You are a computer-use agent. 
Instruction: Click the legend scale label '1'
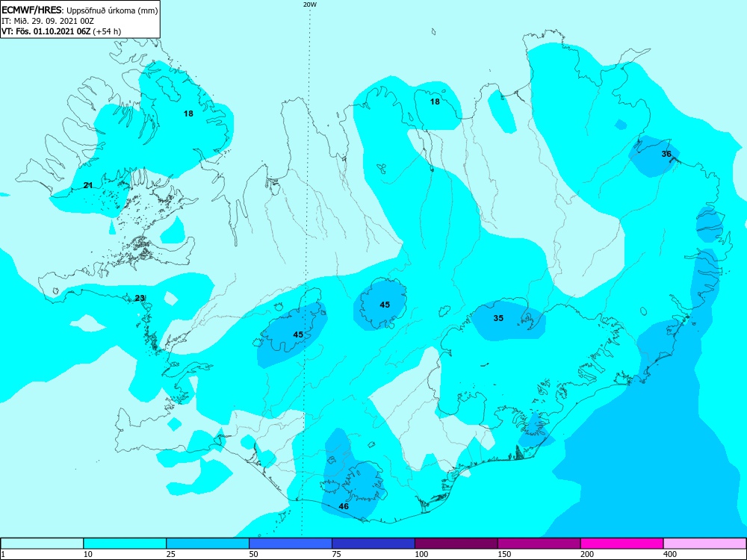[x=3, y=554]
